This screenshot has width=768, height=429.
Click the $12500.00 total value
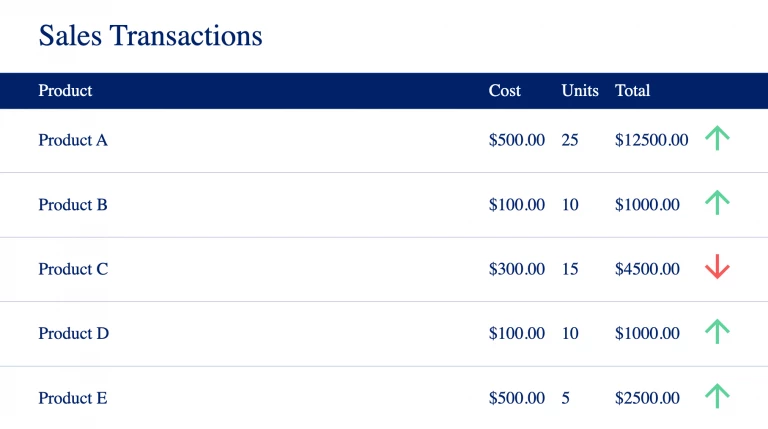click(651, 140)
